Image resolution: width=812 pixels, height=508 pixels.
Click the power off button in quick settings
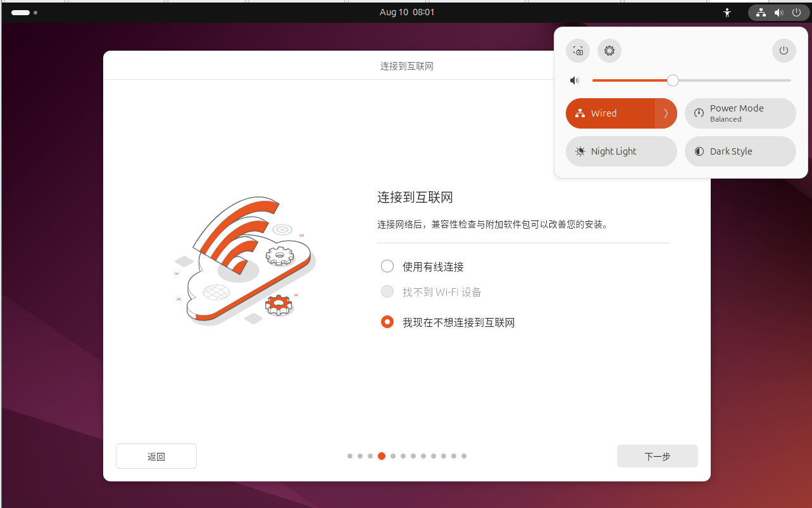coord(784,51)
